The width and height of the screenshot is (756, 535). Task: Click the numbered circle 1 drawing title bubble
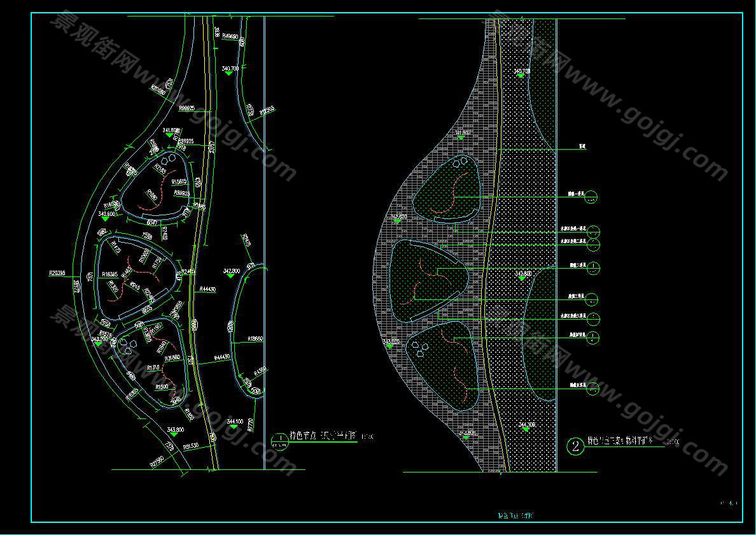pos(279,440)
